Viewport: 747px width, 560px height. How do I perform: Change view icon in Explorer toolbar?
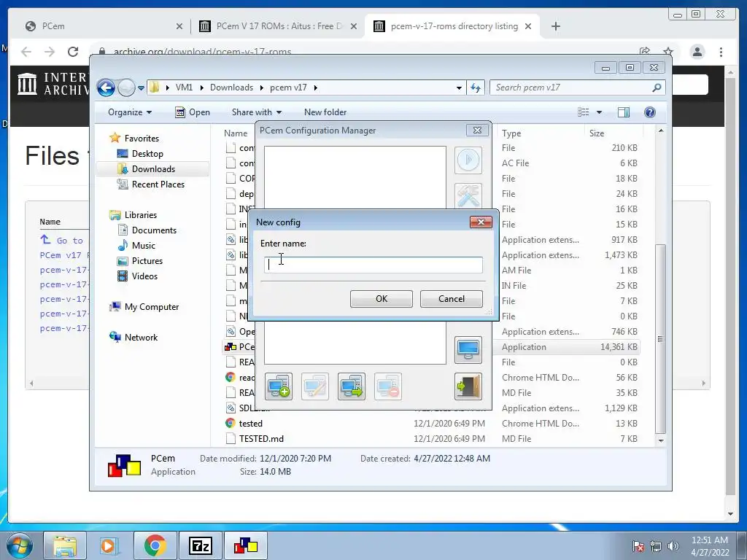pyautogui.click(x=584, y=112)
